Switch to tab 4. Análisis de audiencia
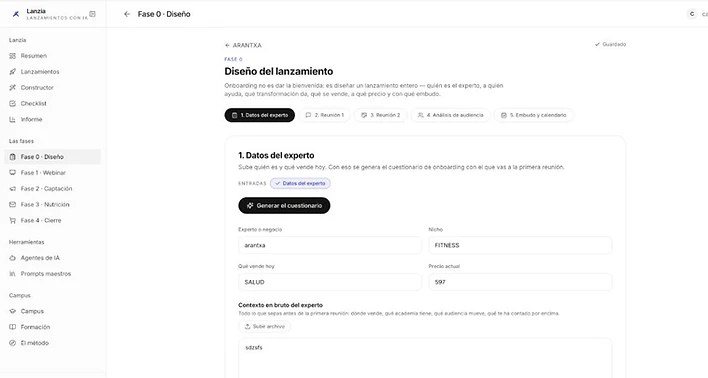 pos(450,115)
